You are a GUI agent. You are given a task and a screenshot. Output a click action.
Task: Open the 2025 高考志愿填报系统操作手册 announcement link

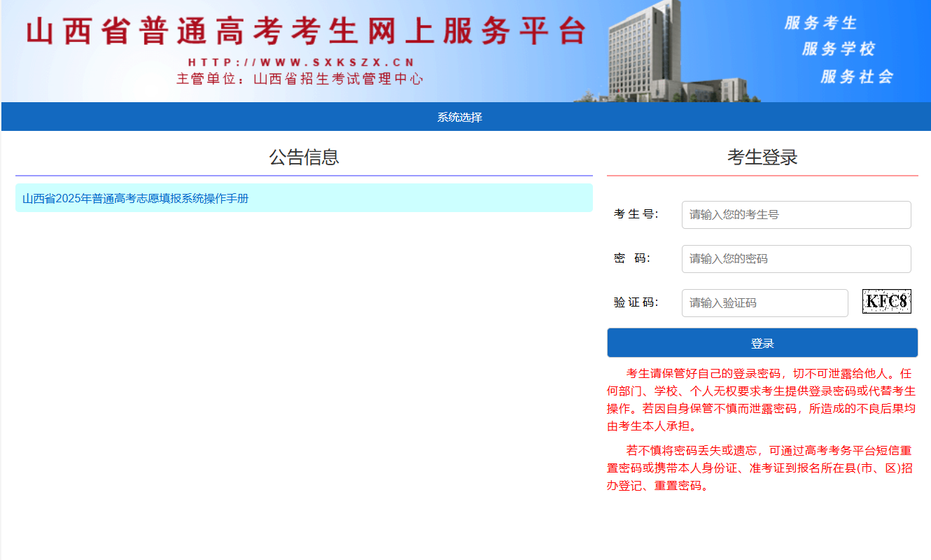pos(135,198)
